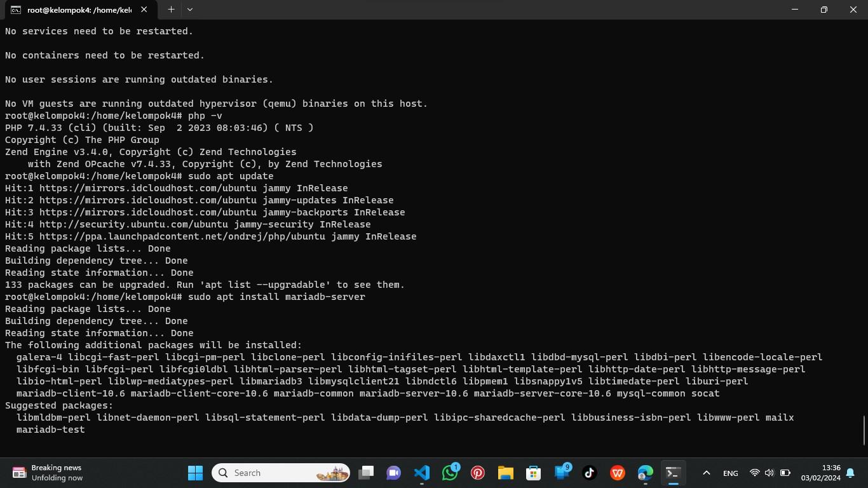Image resolution: width=868 pixels, height=488 pixels.
Task: Open the clock showing 13:36
Action: [x=820, y=473]
